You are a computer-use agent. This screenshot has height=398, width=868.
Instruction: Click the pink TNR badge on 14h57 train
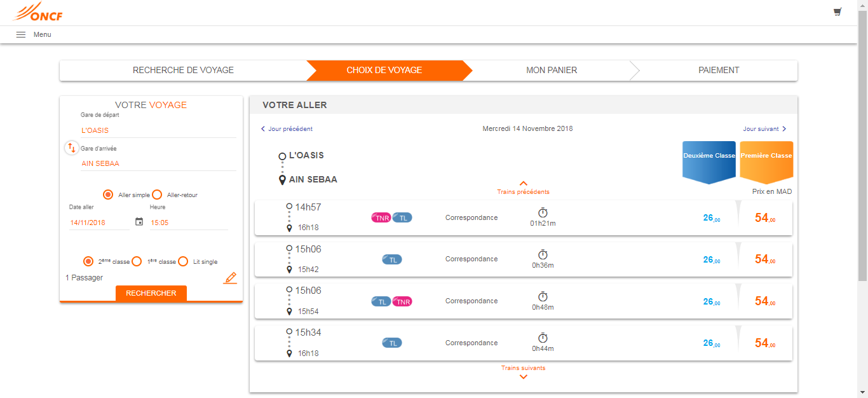(381, 217)
